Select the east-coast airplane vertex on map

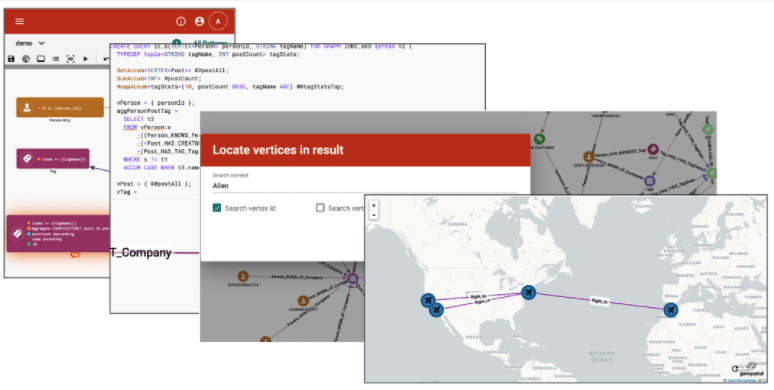tap(529, 292)
